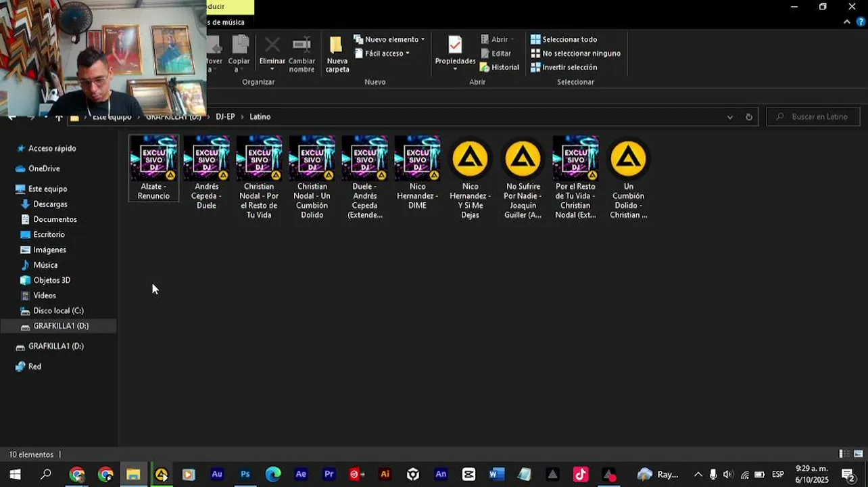Launch Adobe Illustrator from taskbar
This screenshot has height=487, width=868.
pyautogui.click(x=385, y=475)
